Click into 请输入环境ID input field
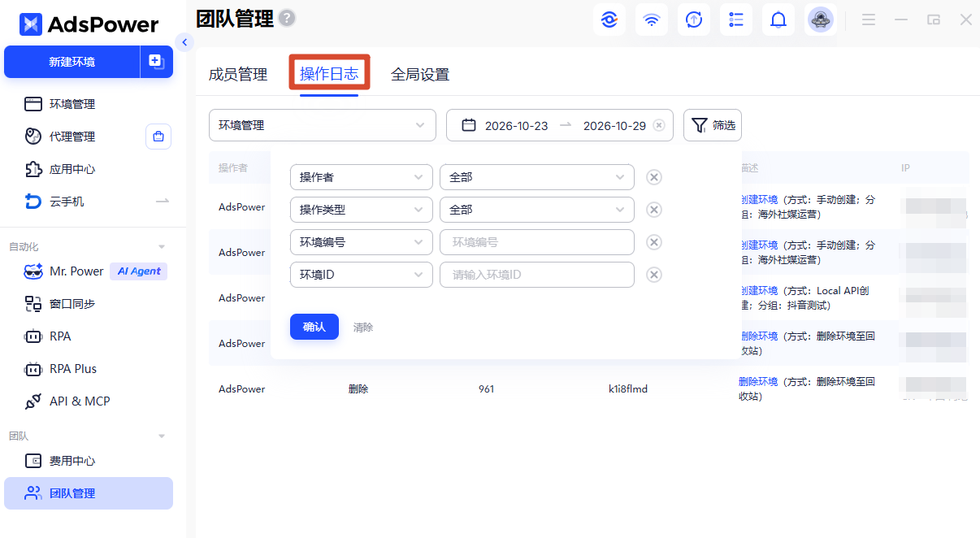 [x=537, y=275]
